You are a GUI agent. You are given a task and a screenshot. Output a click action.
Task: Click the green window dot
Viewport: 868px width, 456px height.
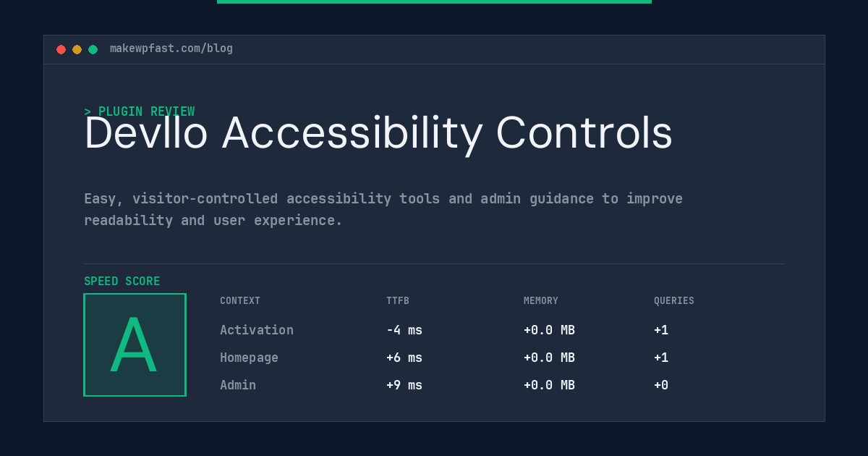point(93,49)
